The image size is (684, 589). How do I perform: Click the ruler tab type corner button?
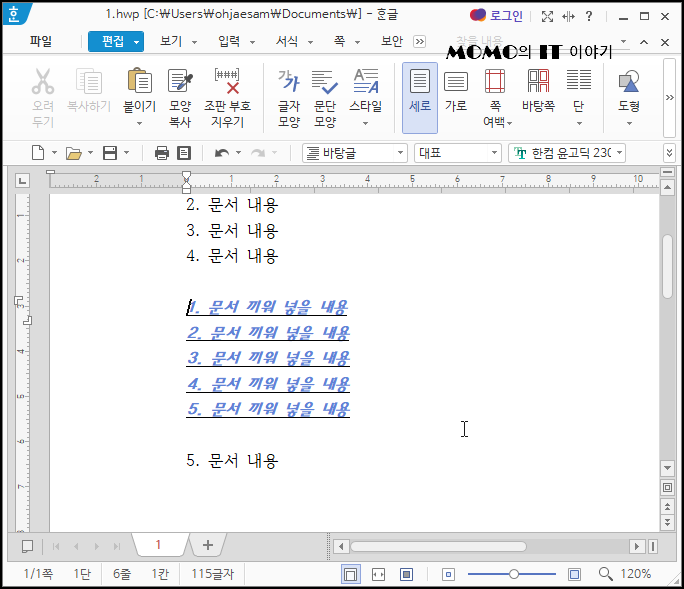[x=22, y=180]
